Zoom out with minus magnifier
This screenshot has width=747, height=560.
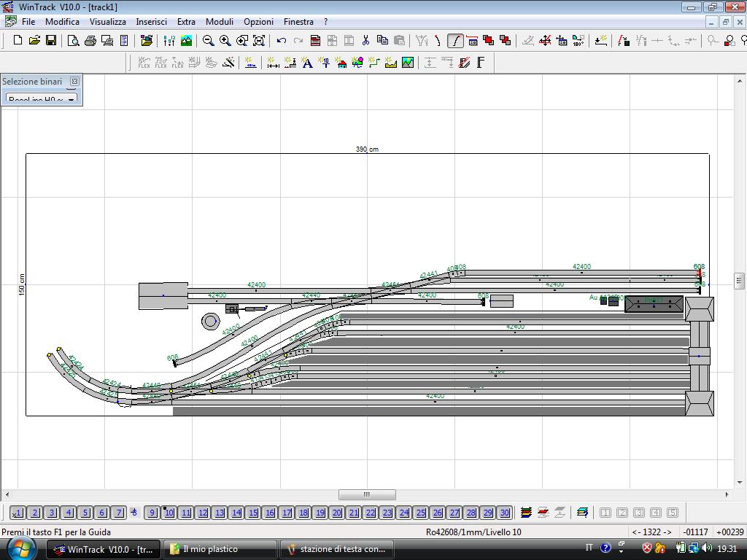(x=208, y=41)
